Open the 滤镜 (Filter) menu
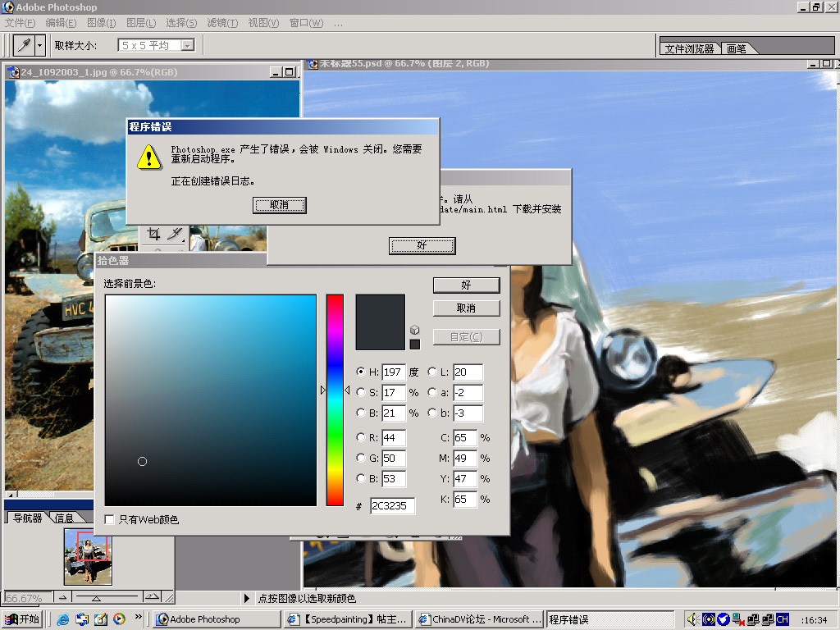 222,23
